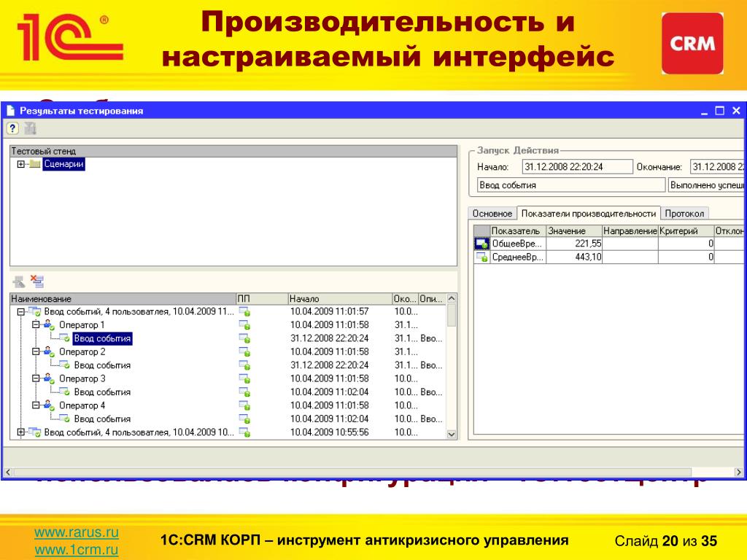
Task: Collapse Оператор 2 node
Action: pyautogui.click(x=36, y=351)
